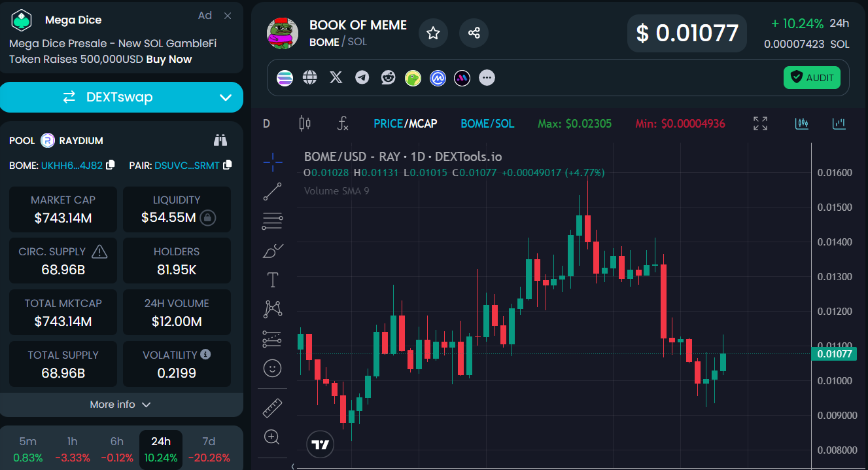Open the DSUVC...SRMT pair address link
Screen dimensions: 868x470
[x=187, y=166]
